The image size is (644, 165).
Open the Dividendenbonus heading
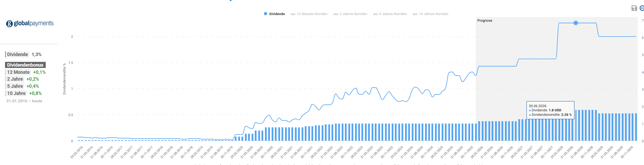click(x=25, y=65)
